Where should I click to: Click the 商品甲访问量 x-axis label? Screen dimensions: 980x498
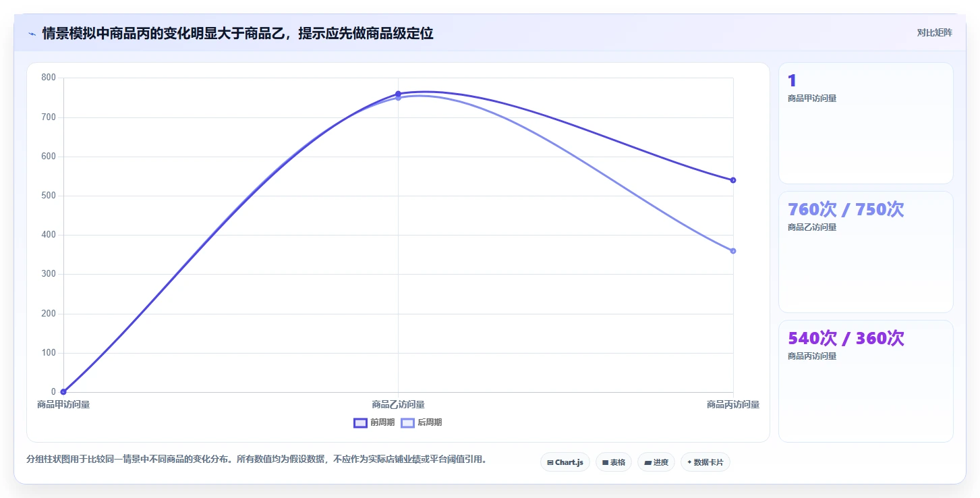tap(63, 405)
